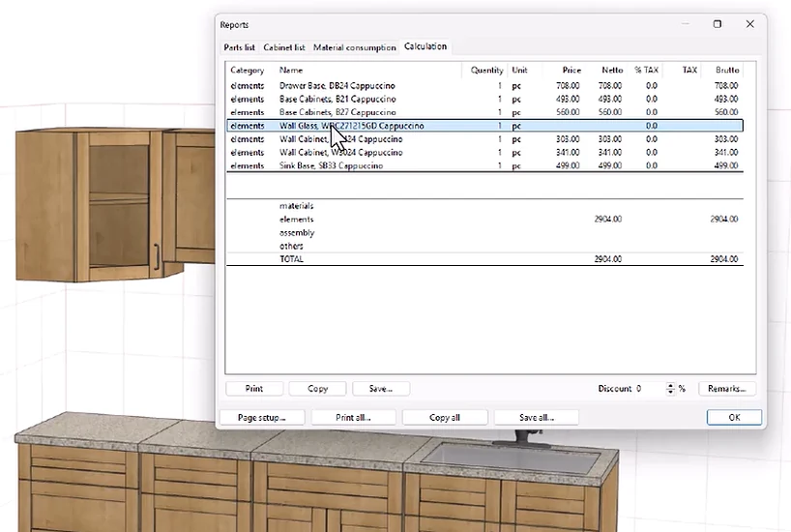Open the Save... dialog button
Screen dimensions: 791x532
[x=381, y=389]
